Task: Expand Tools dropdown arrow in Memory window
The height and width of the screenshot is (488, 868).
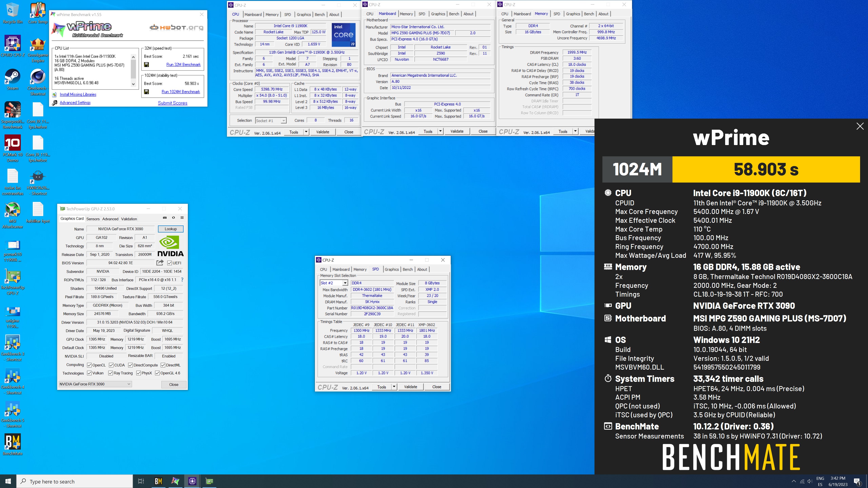Action: tap(575, 131)
